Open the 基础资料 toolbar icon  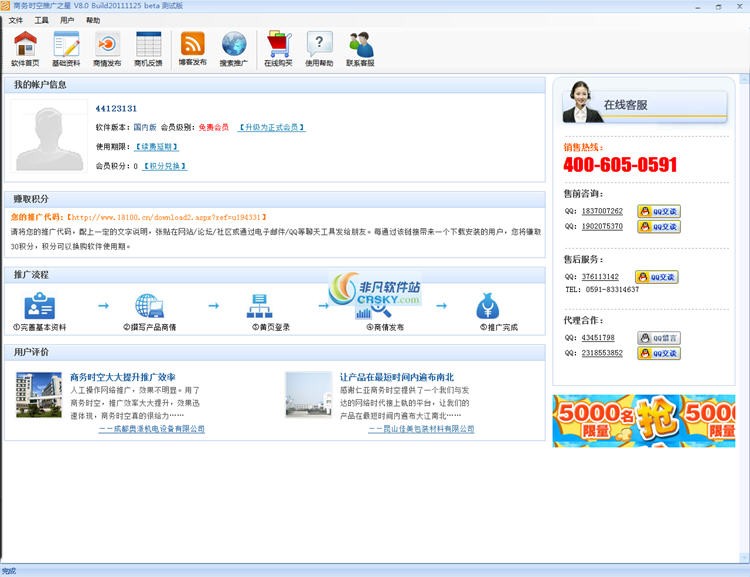(x=66, y=49)
